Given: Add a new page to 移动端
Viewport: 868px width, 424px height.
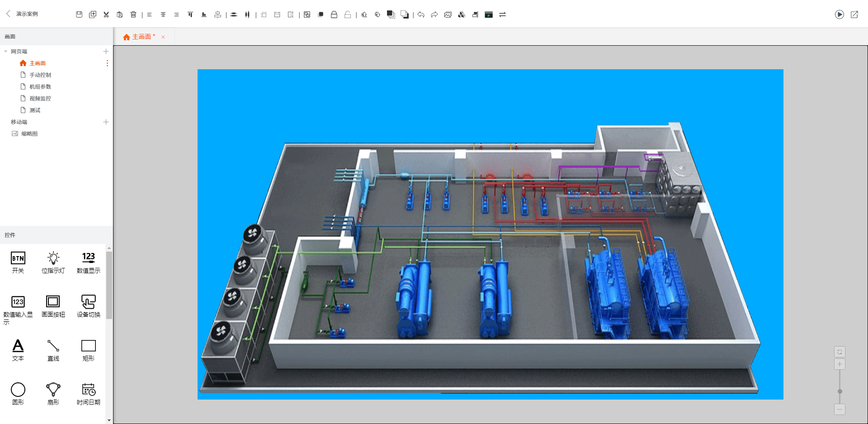Looking at the screenshot, I should [x=106, y=122].
